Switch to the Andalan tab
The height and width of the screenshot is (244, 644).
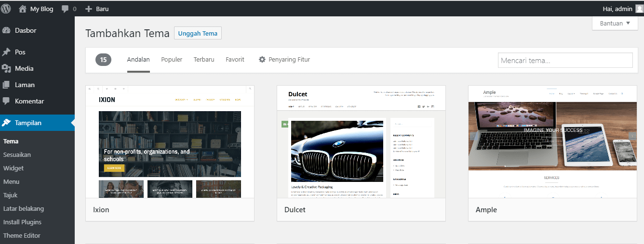tap(138, 60)
